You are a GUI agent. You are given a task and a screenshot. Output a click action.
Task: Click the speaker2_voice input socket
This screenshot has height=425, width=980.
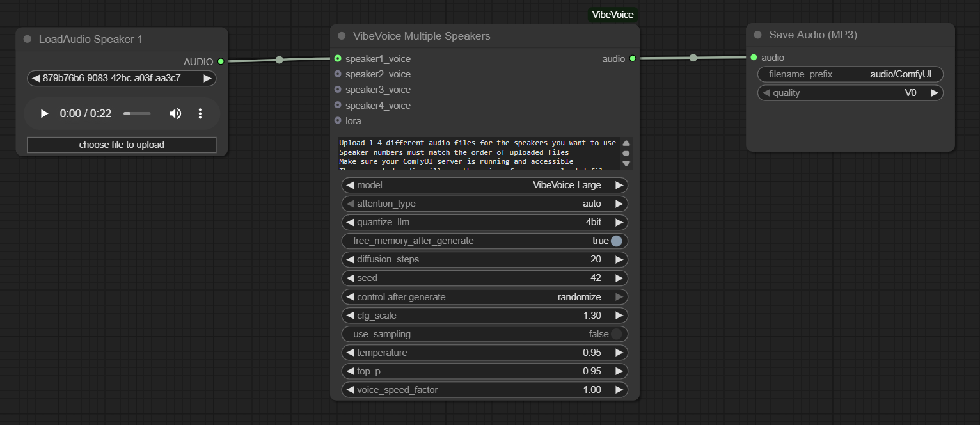click(x=338, y=74)
